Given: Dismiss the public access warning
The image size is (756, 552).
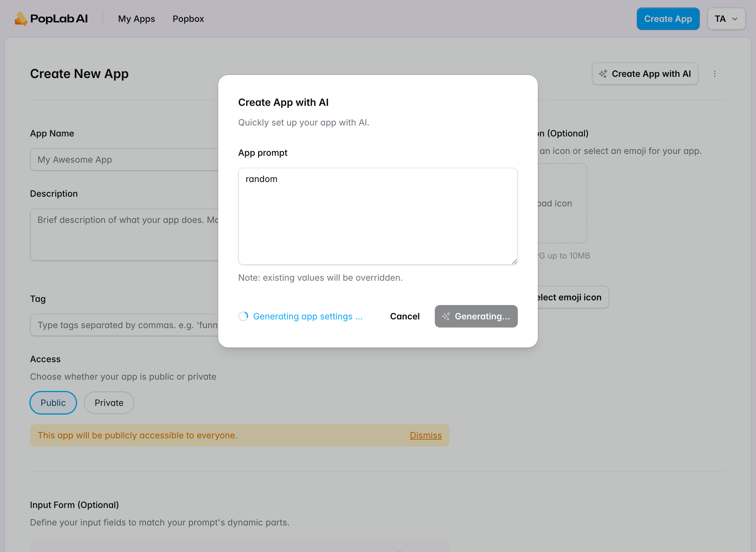Looking at the screenshot, I should [426, 435].
